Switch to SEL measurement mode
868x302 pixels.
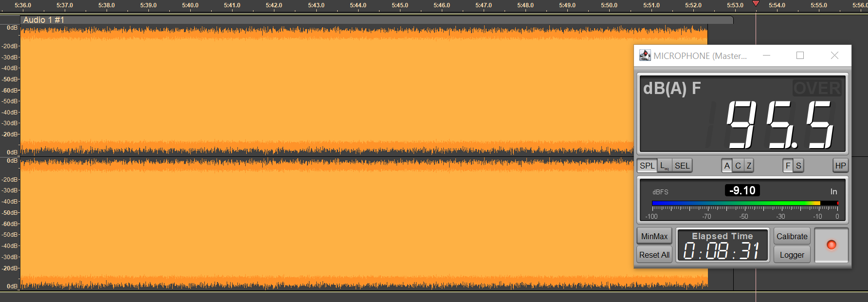(x=682, y=166)
